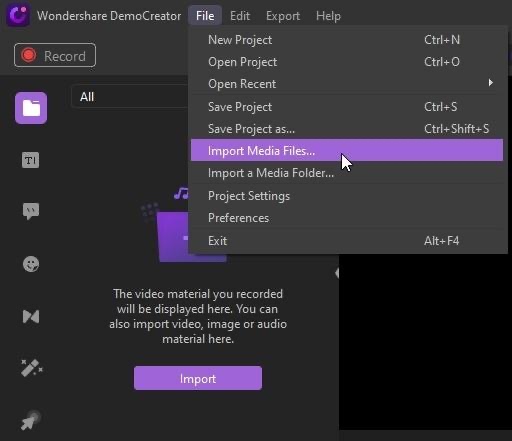Viewport: 512px width, 441px height.
Task: Open the Cursor effects icon
Action: click(31, 420)
